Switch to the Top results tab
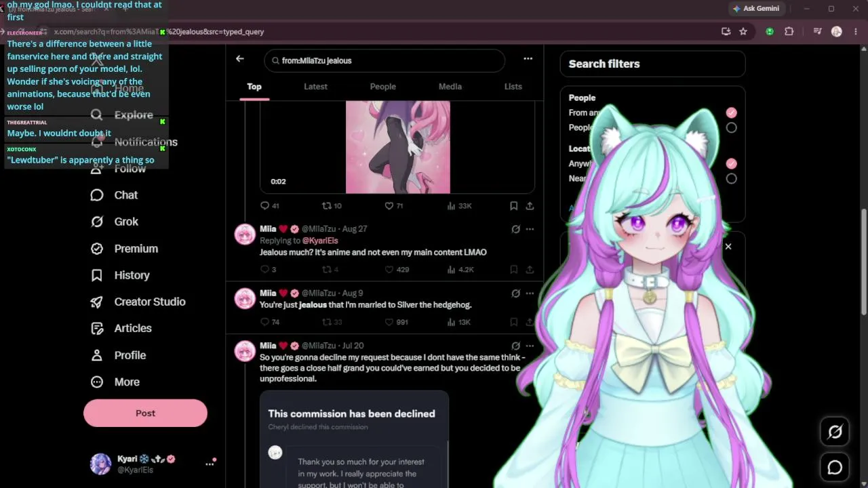Screen dimensions: 868x488 254,87
